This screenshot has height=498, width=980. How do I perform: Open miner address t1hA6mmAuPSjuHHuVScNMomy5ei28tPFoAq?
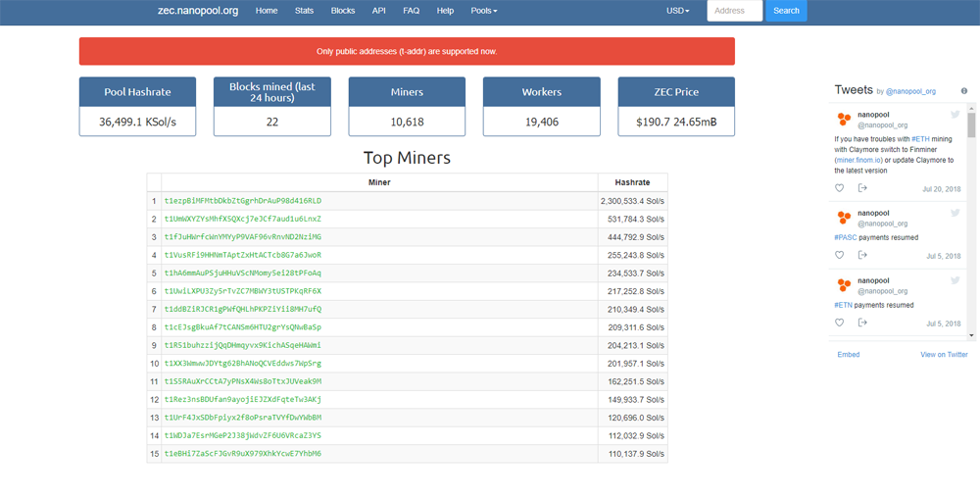(242, 274)
